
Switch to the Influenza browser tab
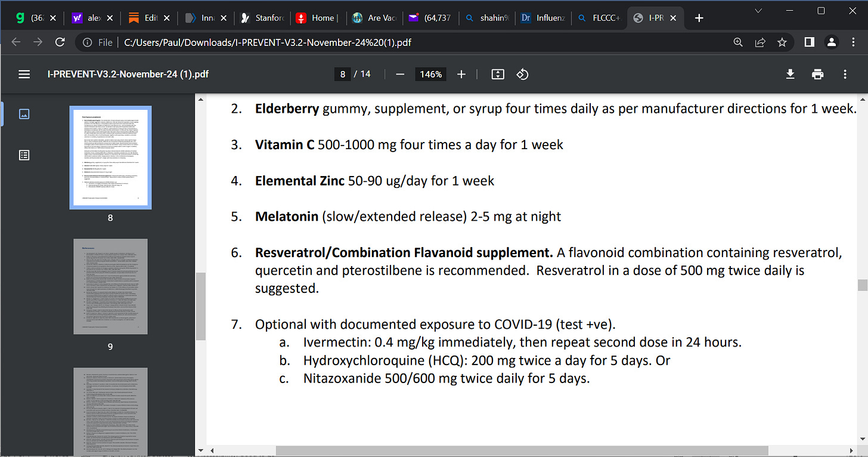[x=544, y=18]
